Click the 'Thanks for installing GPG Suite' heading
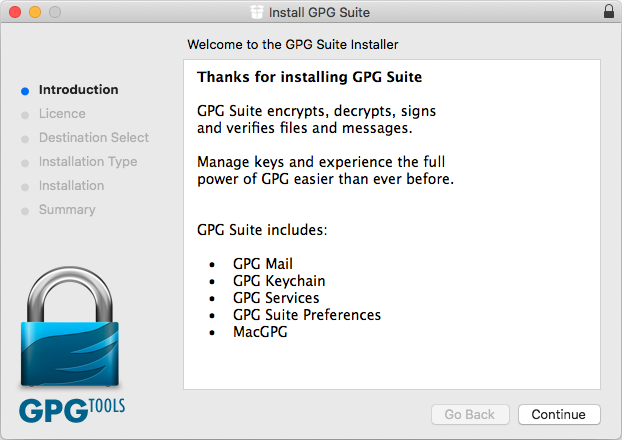622x440 pixels. click(309, 77)
